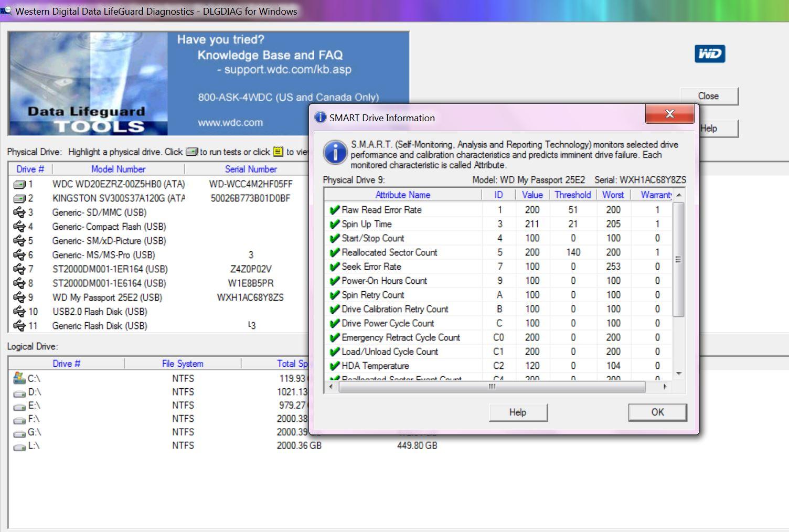Screen dimensions: 789x532
Task: Close the SMART Drive Information dialog
Action: (669, 114)
